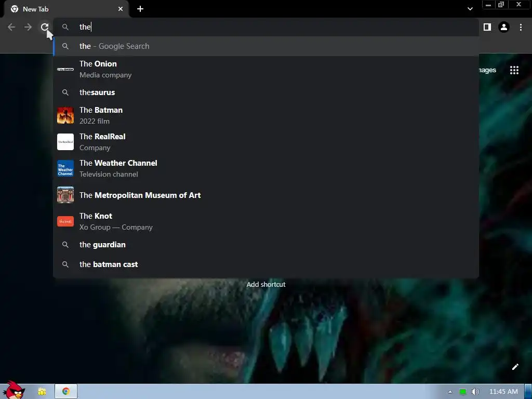Open the Angry Birds start button
532x399 pixels.
click(14, 390)
